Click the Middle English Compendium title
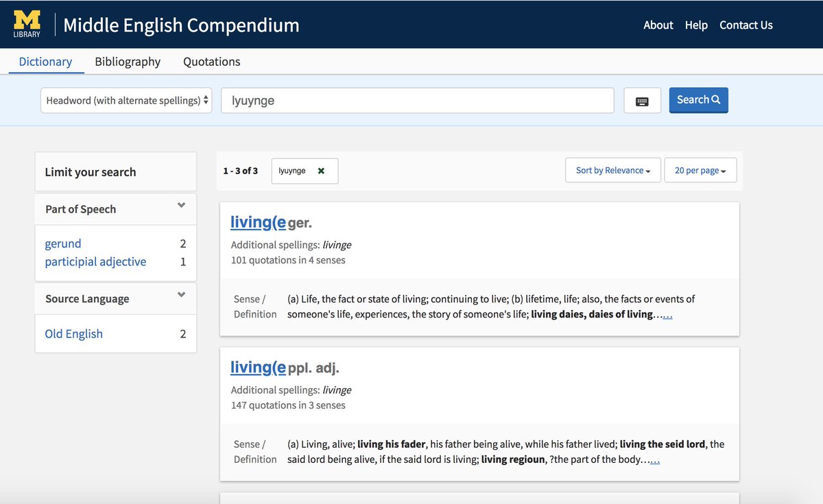 click(181, 25)
